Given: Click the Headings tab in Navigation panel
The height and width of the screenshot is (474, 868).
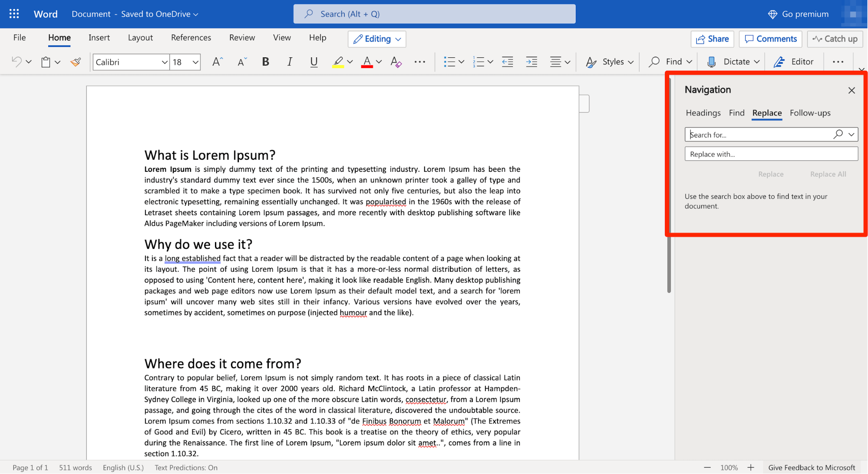Looking at the screenshot, I should [x=702, y=112].
